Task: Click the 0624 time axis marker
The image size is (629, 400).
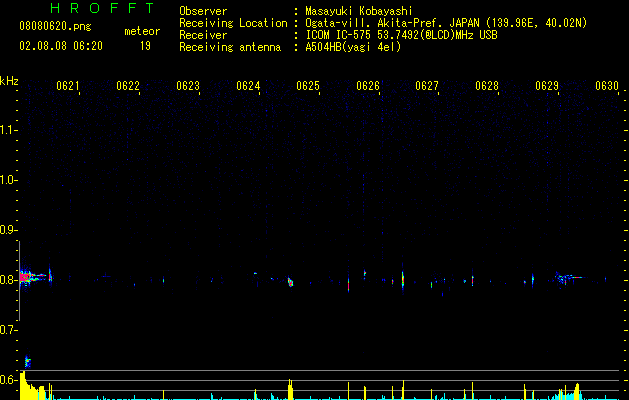Action: tap(248, 86)
